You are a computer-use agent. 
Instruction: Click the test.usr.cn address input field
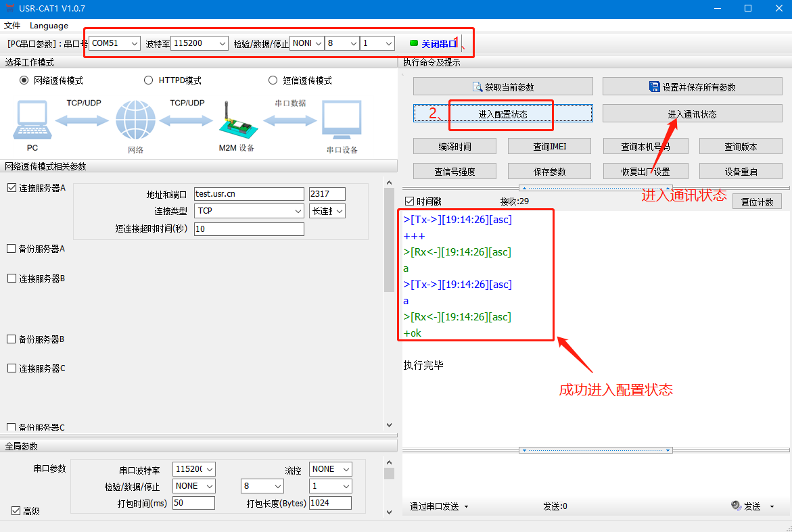248,194
